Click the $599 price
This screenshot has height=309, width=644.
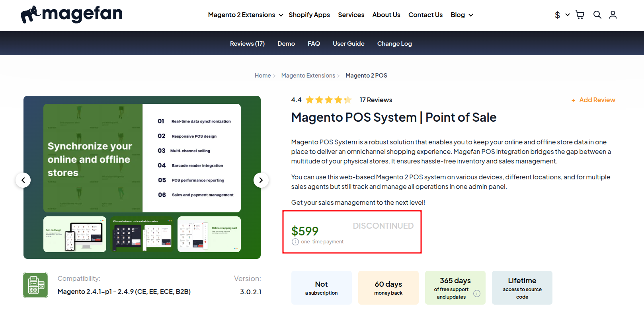305,231
